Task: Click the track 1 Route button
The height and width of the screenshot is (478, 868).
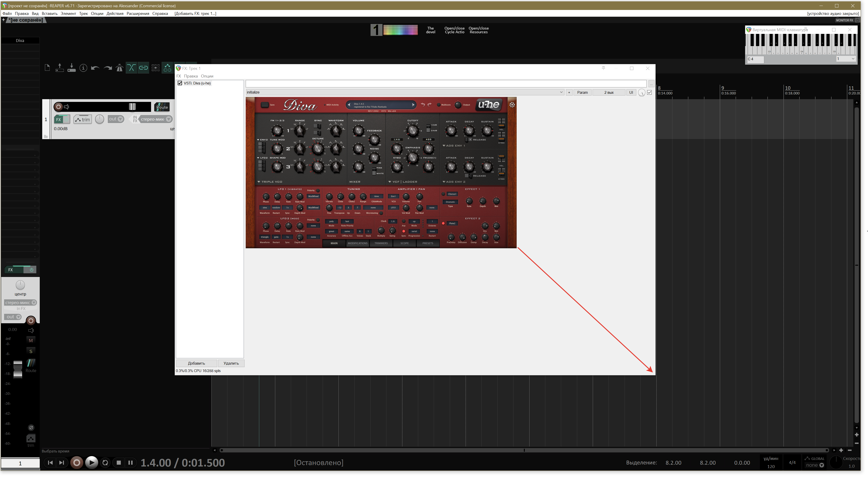Action: pos(162,107)
